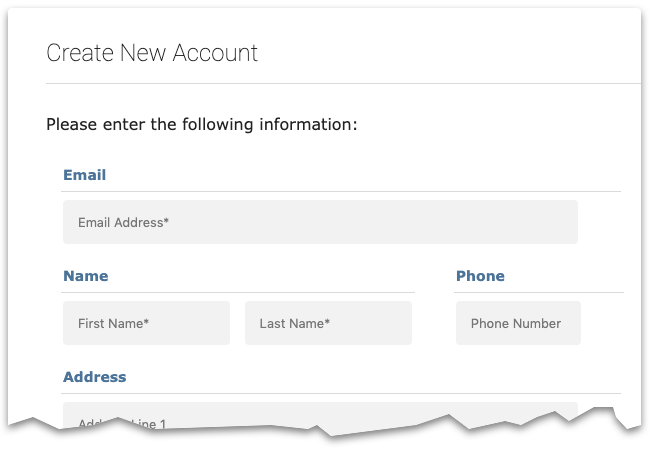This screenshot has width=649, height=453.
Task: Click the divider line under Email heading
Action: pos(340,191)
